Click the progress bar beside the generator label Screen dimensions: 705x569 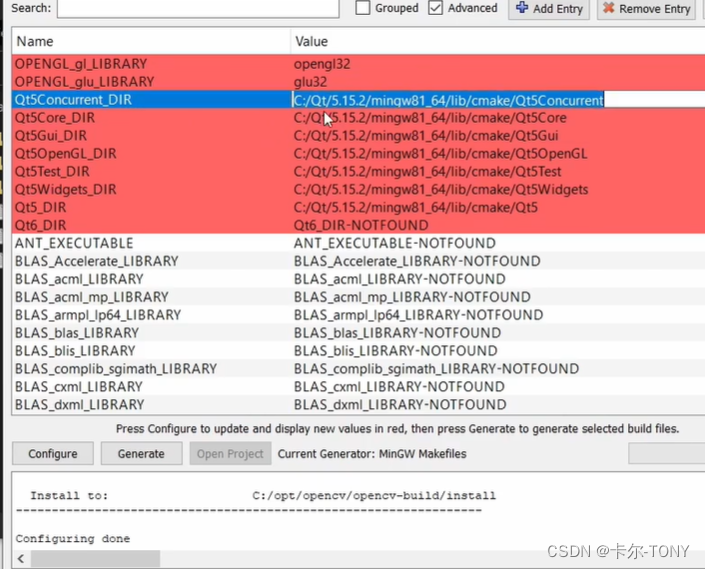[x=667, y=453]
